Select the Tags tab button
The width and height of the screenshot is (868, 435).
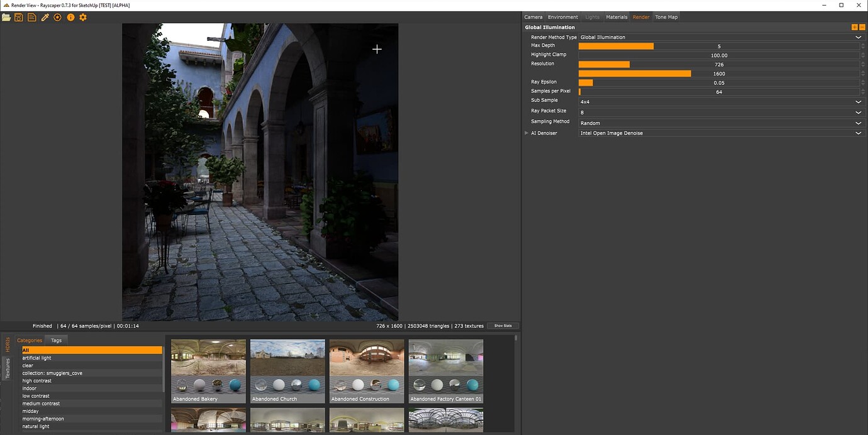[56, 339]
